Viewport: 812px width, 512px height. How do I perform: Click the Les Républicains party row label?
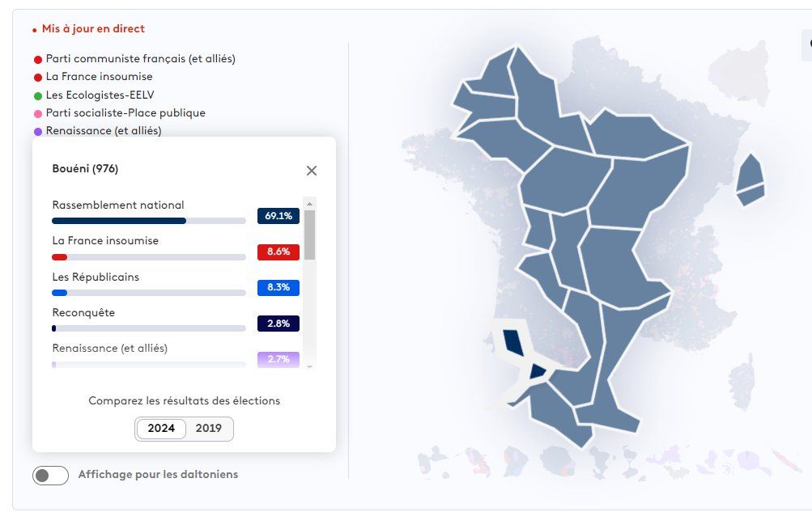[96, 277]
